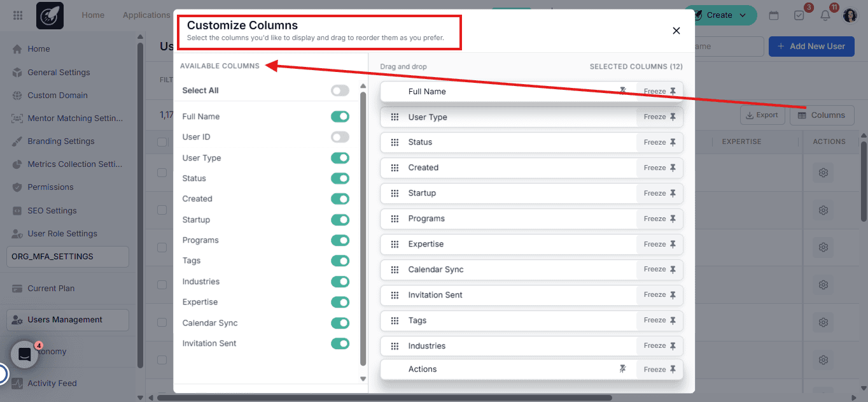Click Freeze button for User Type
The width and height of the screenshot is (868, 402).
660,117
